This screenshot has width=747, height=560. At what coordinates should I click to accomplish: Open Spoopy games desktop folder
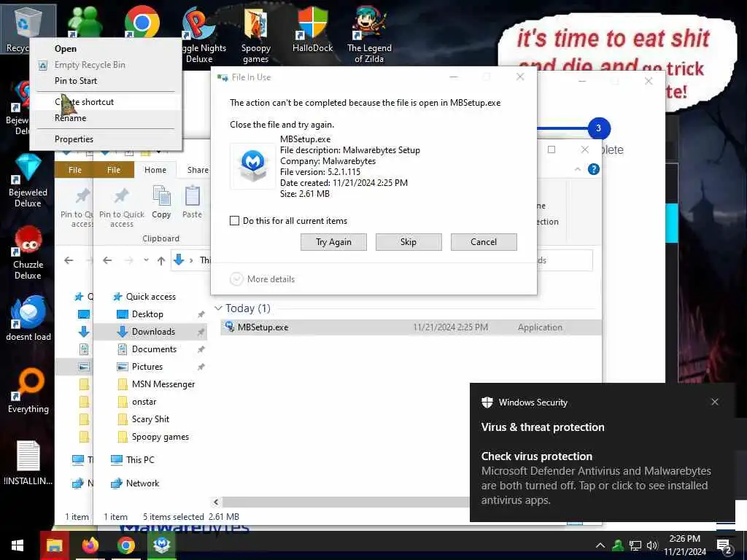point(256,35)
